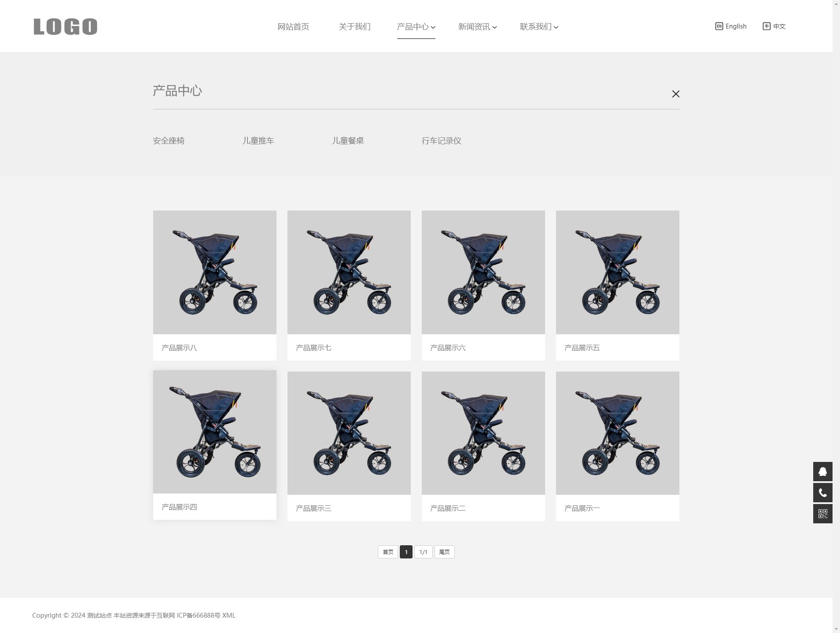Show the QR code floating icon
Image resolution: width=840 pixels, height=633 pixels.
(822, 514)
